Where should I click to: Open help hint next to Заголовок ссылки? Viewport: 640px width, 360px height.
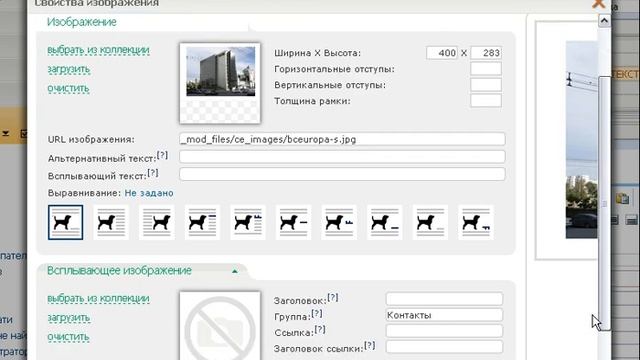click(369, 346)
